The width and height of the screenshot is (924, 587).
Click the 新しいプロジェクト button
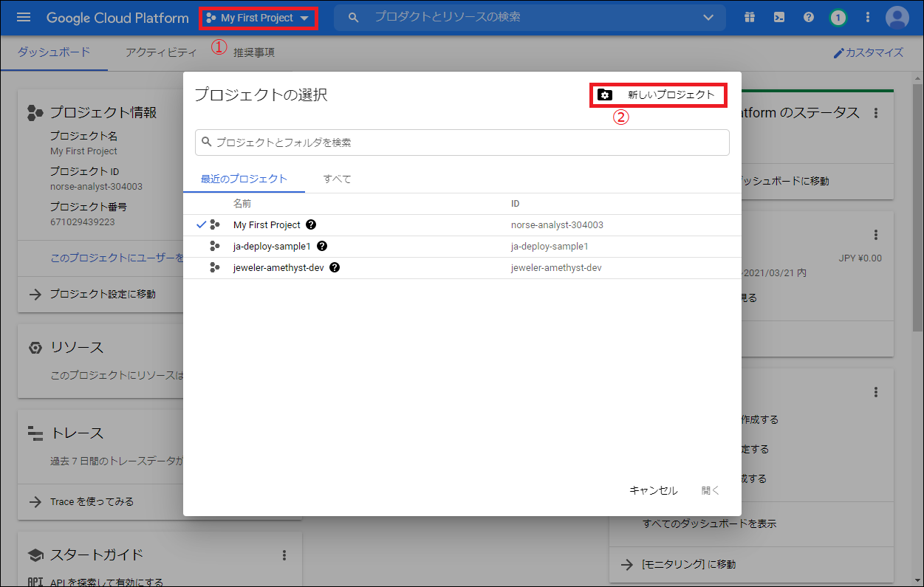tap(658, 95)
